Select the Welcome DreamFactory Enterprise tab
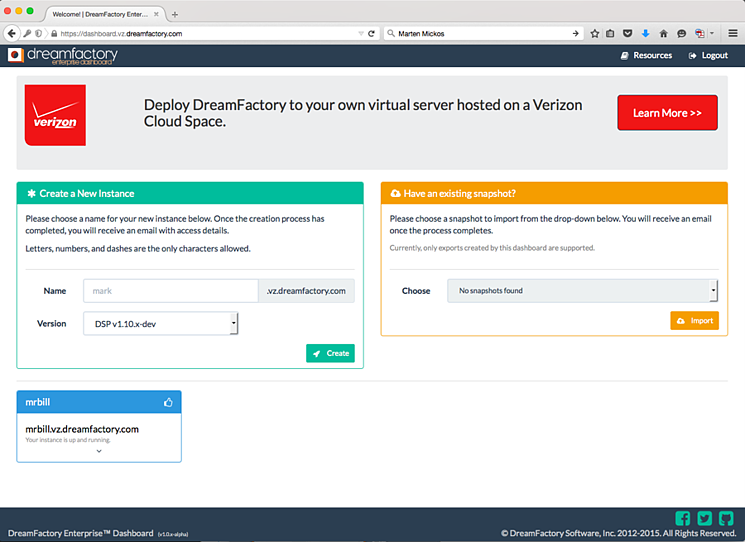Viewport: 745px width, 542px height. [104, 14]
